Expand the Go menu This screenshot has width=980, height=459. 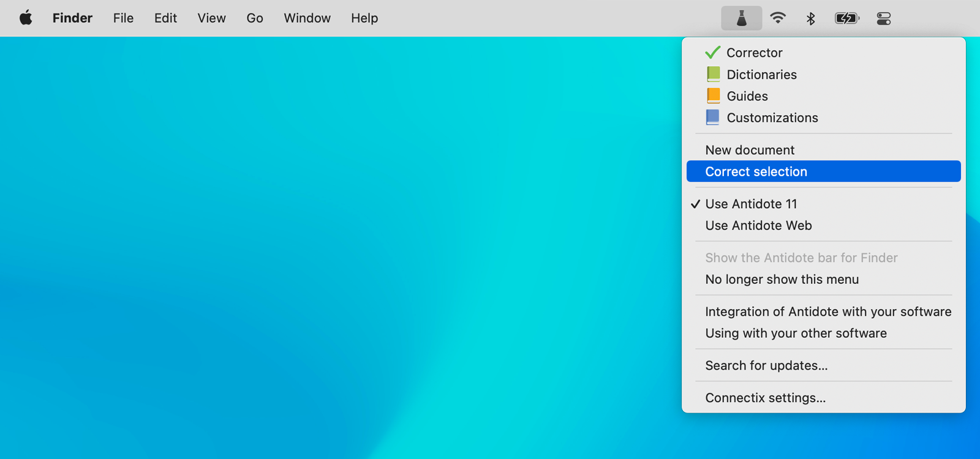click(x=255, y=18)
